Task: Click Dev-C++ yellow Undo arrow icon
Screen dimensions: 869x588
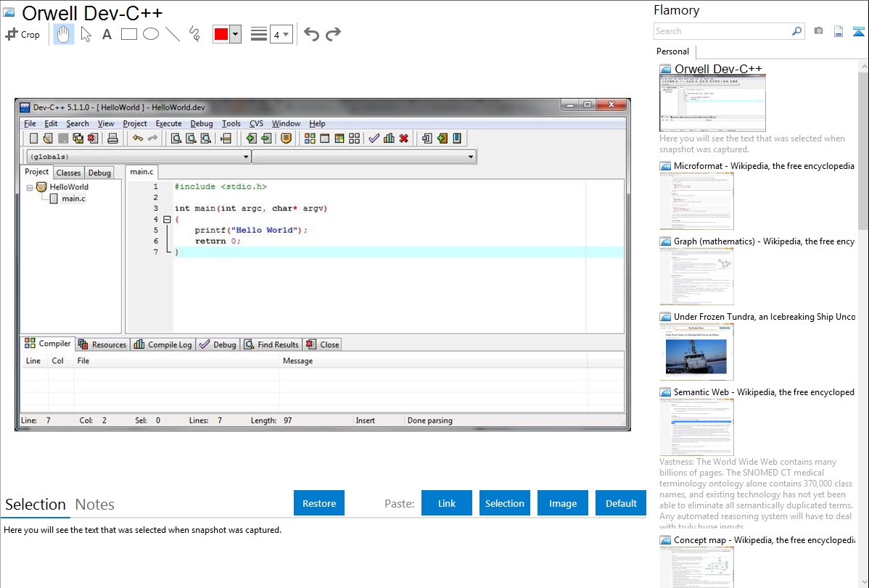Action: point(137,138)
